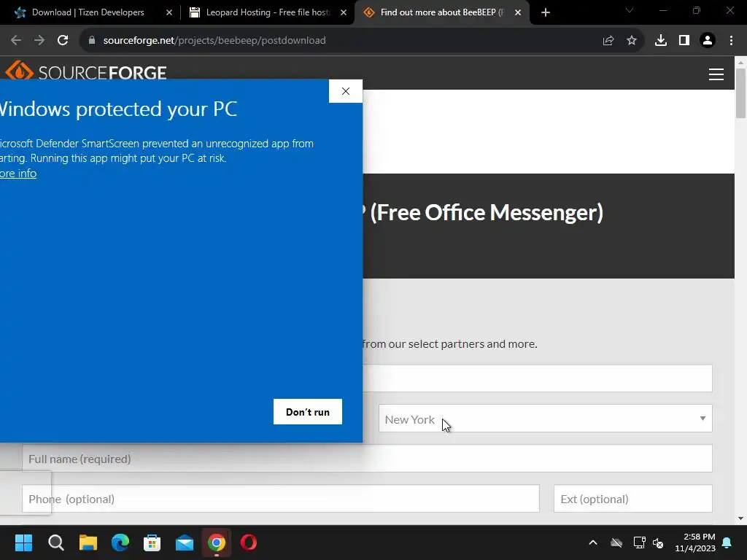Viewport: 747px width, 560px height.
Task: Go forward to the next page
Action: [x=39, y=41]
